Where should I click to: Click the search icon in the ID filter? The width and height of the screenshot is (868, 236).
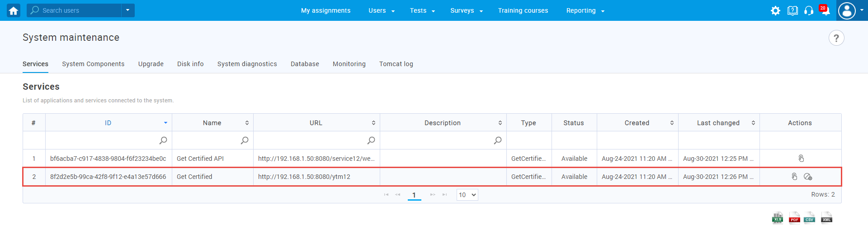(x=163, y=140)
